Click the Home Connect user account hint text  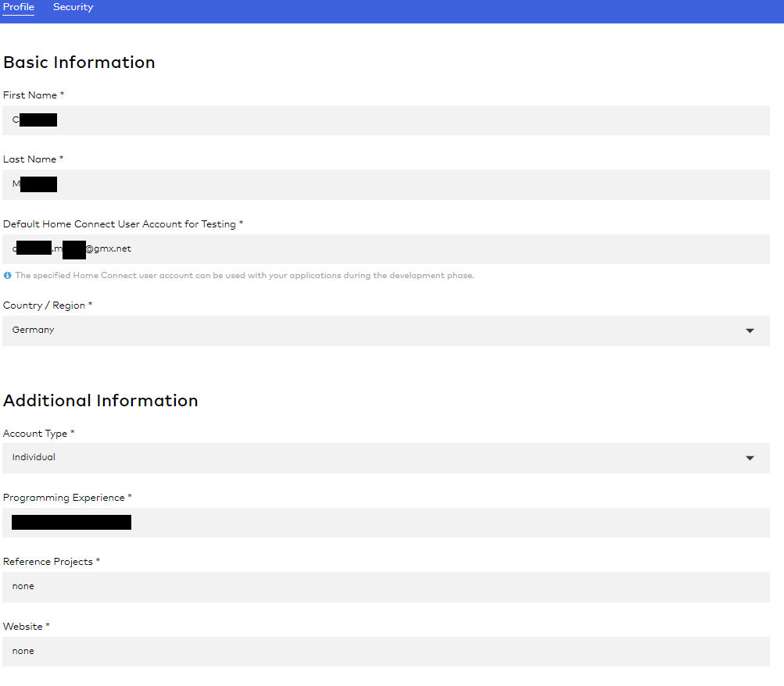pos(244,276)
